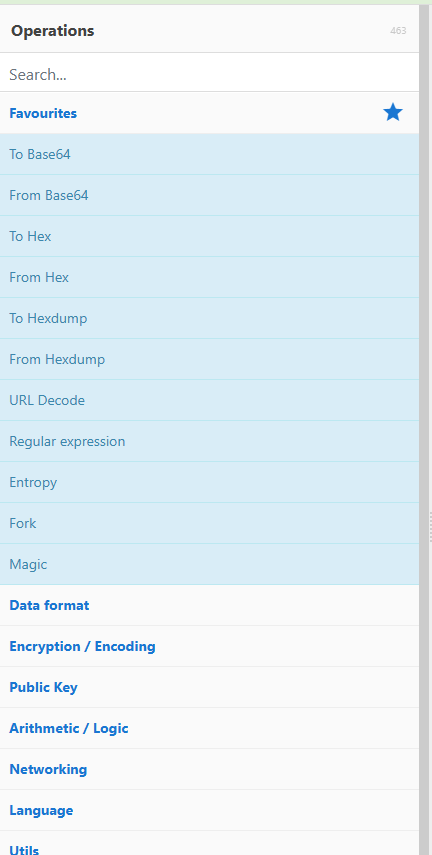Open the Arithmetic / Logic category
The height and width of the screenshot is (855, 432).
(x=209, y=728)
